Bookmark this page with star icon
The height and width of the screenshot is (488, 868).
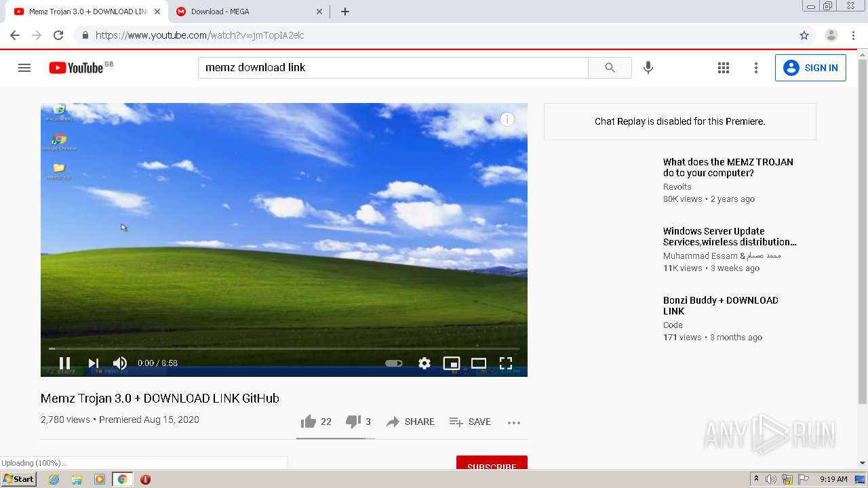pos(804,35)
